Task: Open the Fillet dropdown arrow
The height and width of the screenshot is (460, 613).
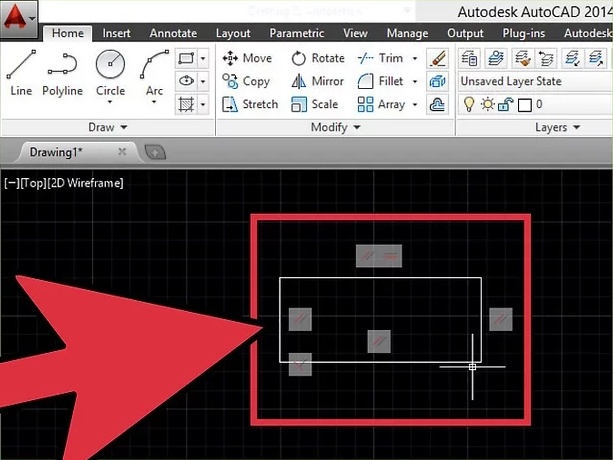Action: tap(415, 81)
